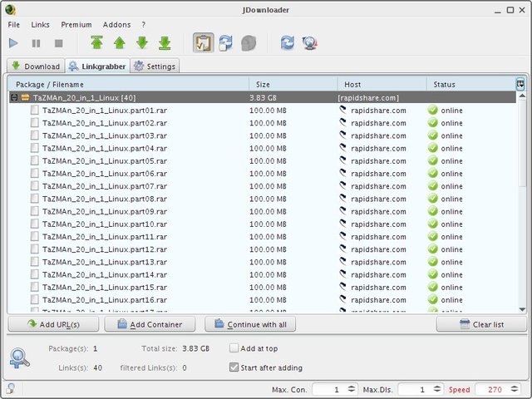This screenshot has width=532, height=399.
Task: Start downloads with the play button
Action: (x=13, y=43)
